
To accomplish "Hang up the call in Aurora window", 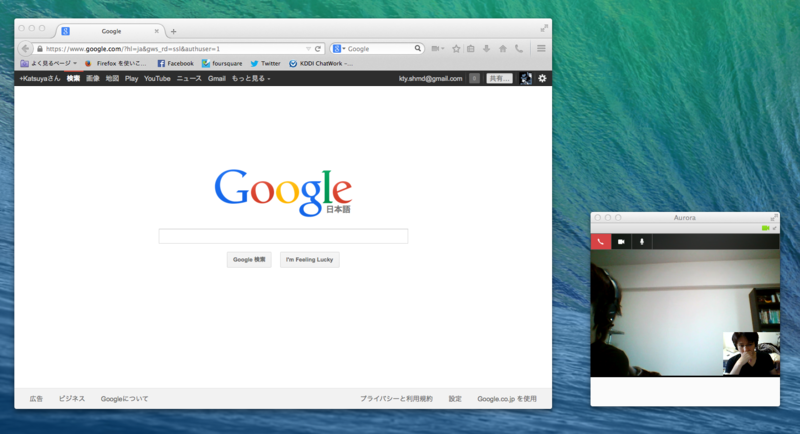I will point(601,242).
